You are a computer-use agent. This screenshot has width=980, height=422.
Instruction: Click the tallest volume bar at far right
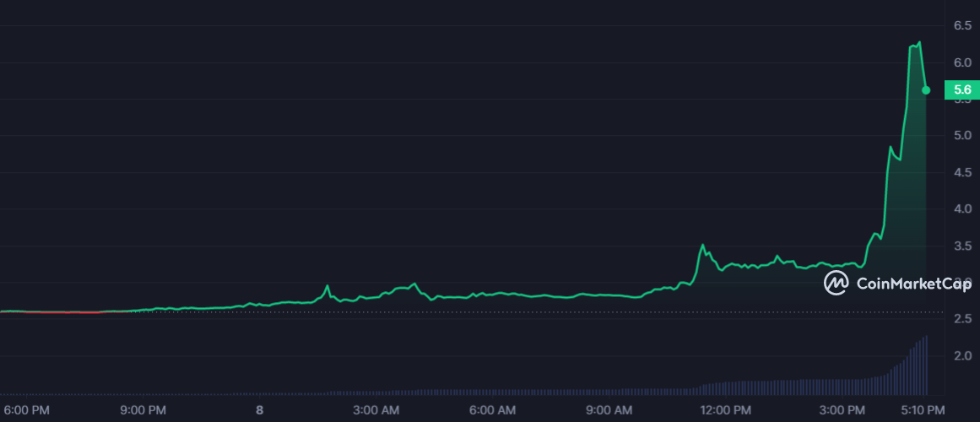tap(926, 365)
